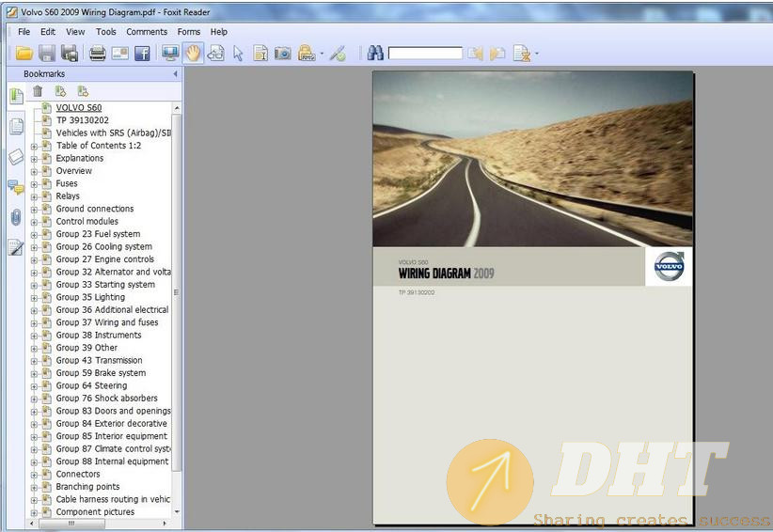
Task: Open the Layers sidebar panel
Action: coord(16,157)
